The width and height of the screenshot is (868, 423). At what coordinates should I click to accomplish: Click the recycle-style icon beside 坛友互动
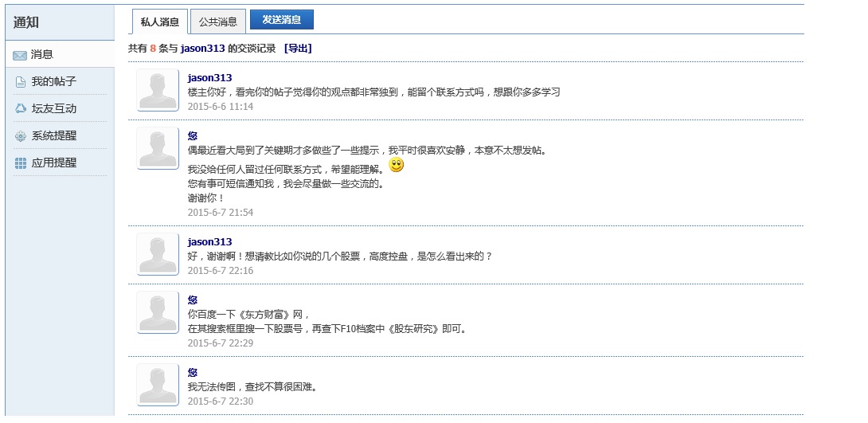[21, 108]
